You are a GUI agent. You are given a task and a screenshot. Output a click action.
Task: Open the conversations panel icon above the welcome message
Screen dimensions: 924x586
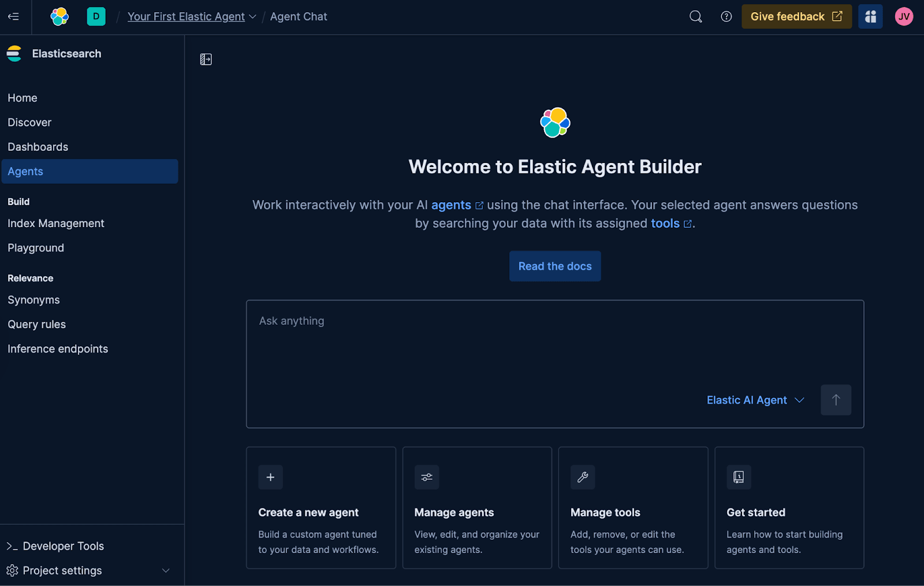pyautogui.click(x=206, y=59)
